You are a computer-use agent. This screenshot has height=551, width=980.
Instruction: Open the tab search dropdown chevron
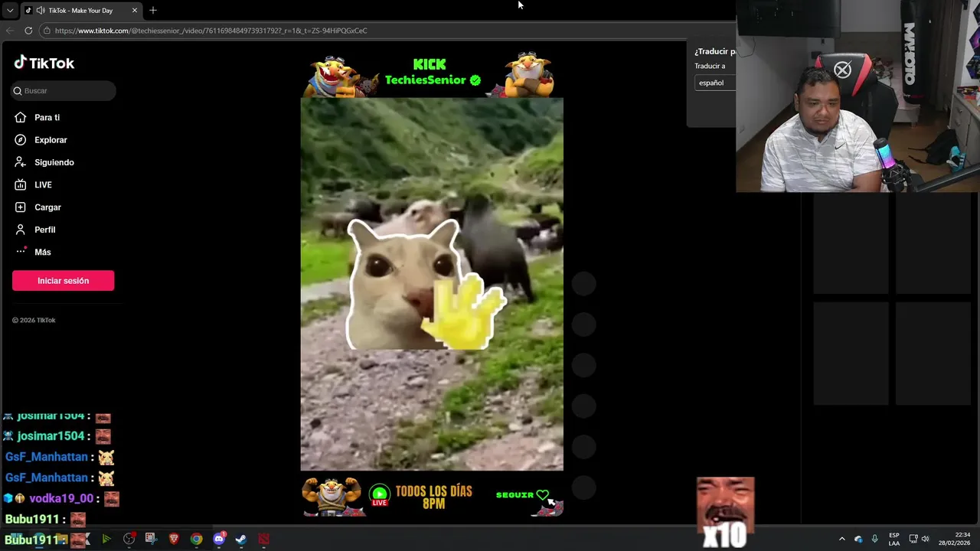pos(10,11)
